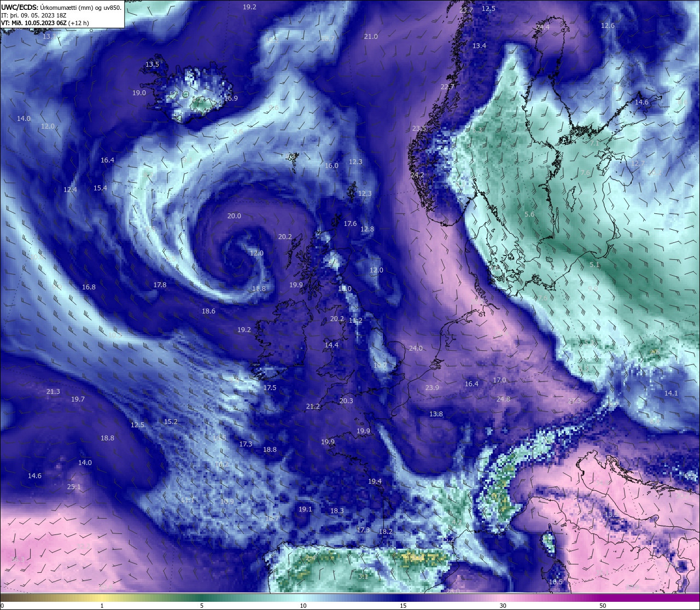Click the 21.3 value on the left edge
Viewport: 700px width, 610px height.
point(53,392)
